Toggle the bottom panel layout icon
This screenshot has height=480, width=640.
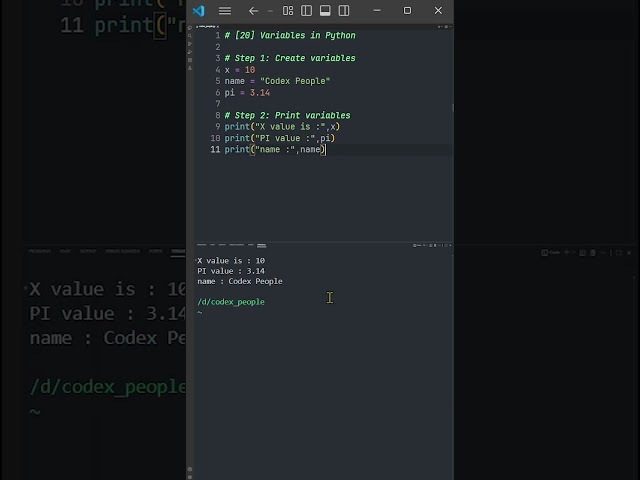[325, 11]
